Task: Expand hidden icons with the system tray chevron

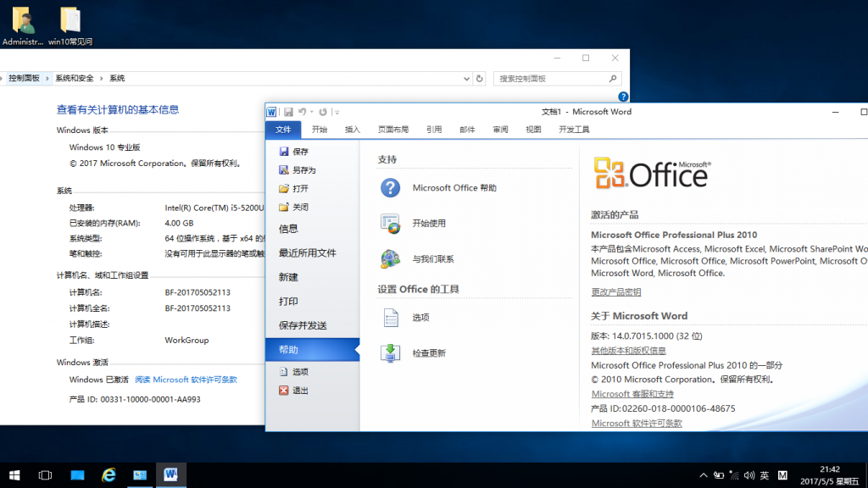Action: 703,475
